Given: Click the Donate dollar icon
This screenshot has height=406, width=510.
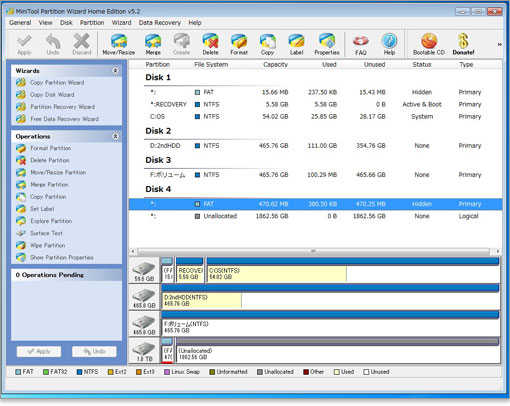Looking at the screenshot, I should pyautogui.click(x=463, y=44).
